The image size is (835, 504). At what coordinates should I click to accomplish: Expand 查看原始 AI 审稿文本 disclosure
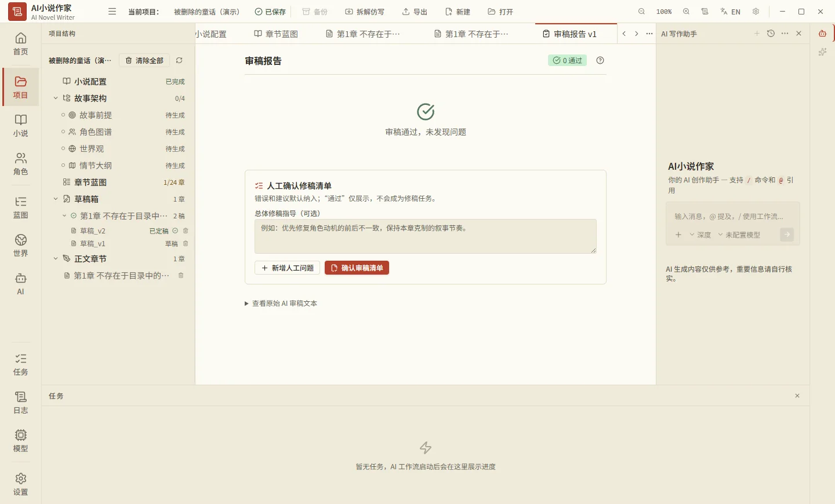pyautogui.click(x=281, y=304)
